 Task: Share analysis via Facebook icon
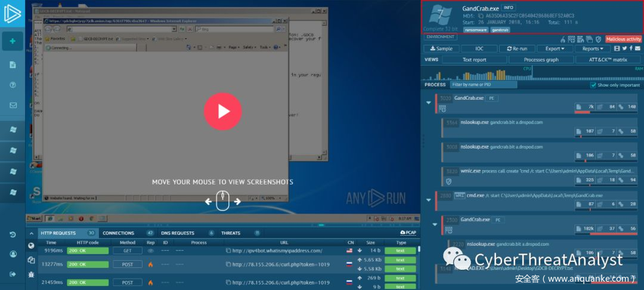(631, 48)
